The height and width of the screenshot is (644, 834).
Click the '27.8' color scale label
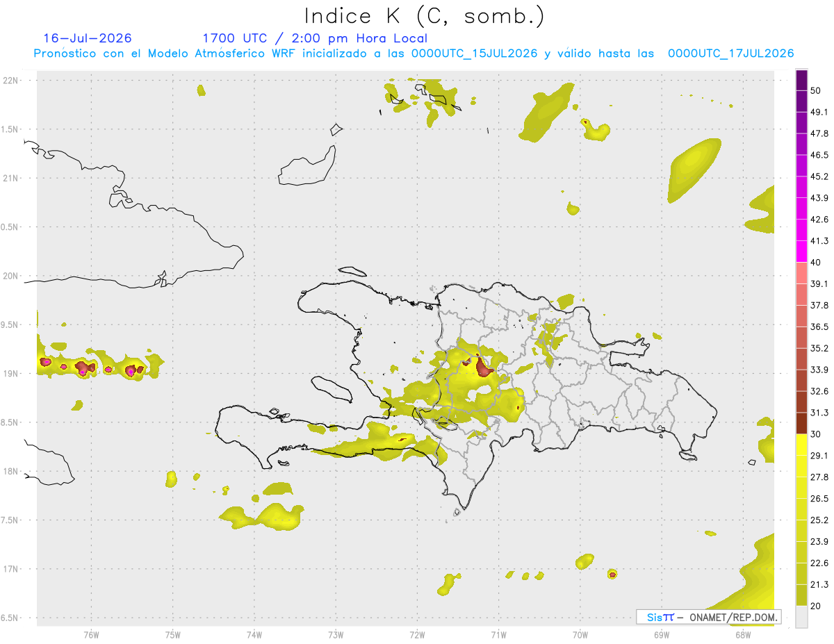pyautogui.click(x=819, y=477)
